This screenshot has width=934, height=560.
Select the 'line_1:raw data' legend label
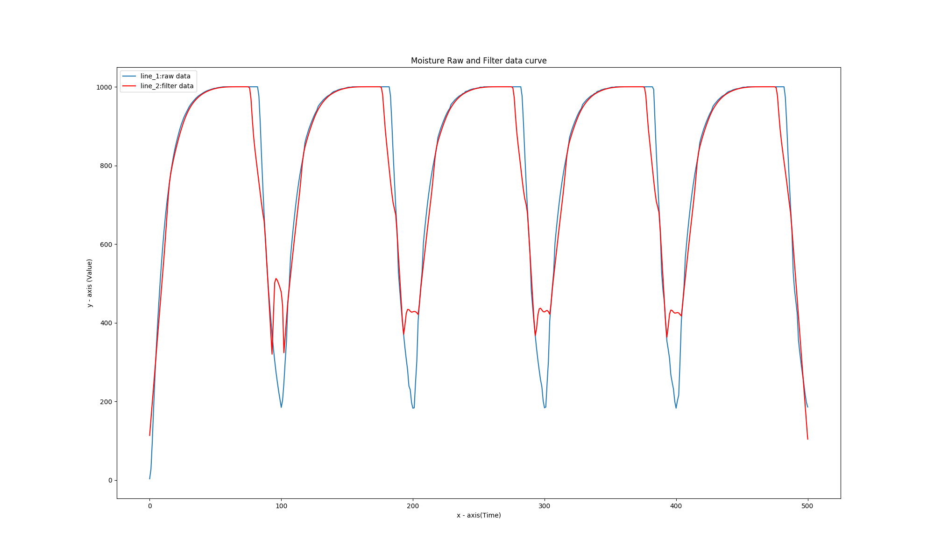coord(165,77)
